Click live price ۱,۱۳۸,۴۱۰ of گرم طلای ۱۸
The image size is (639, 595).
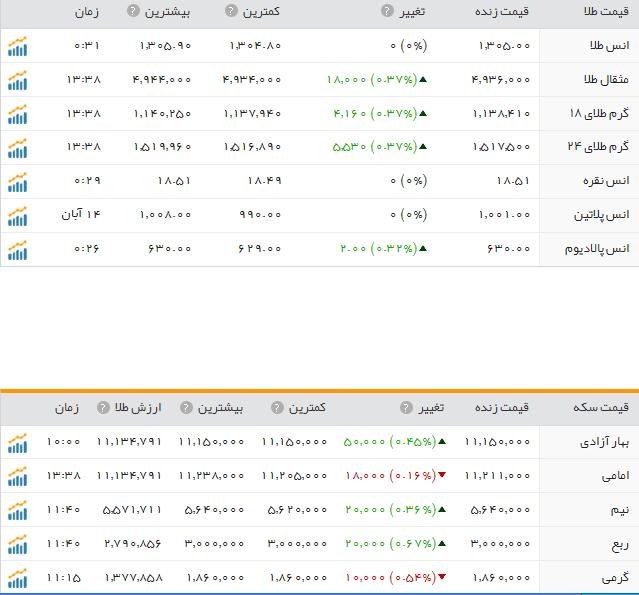[x=501, y=113]
